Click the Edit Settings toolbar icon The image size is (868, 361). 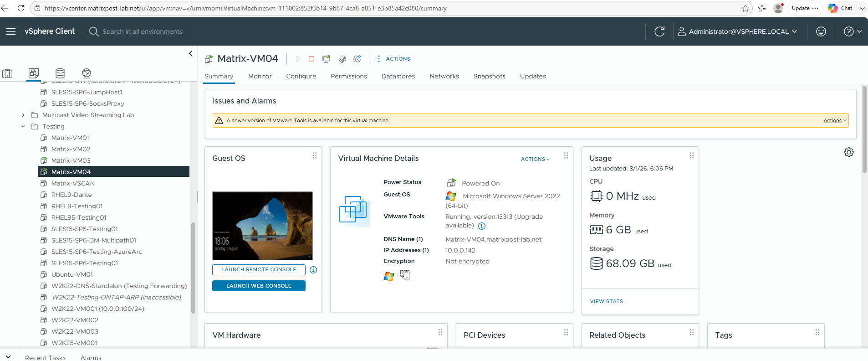[x=342, y=59]
